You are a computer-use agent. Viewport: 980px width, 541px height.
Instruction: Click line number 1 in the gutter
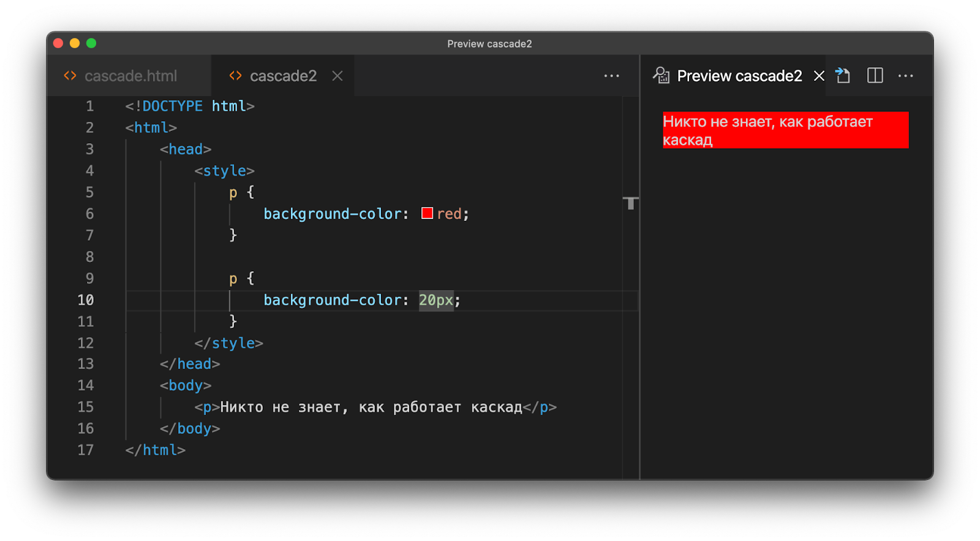(x=90, y=106)
